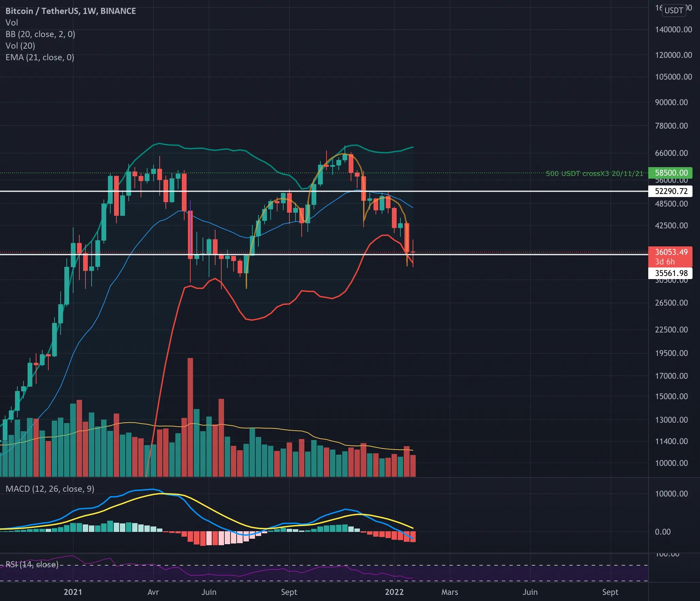
Task: Click the 105000.00 price axis label
Action: (673, 77)
